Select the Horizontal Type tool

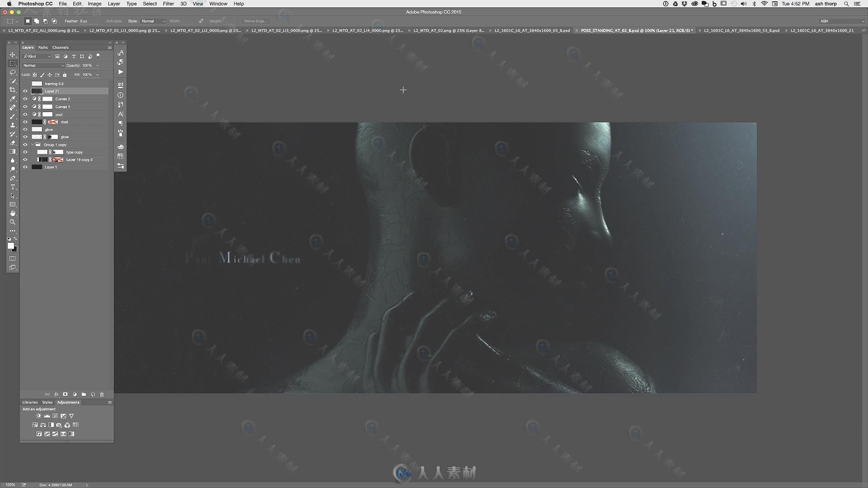13,187
